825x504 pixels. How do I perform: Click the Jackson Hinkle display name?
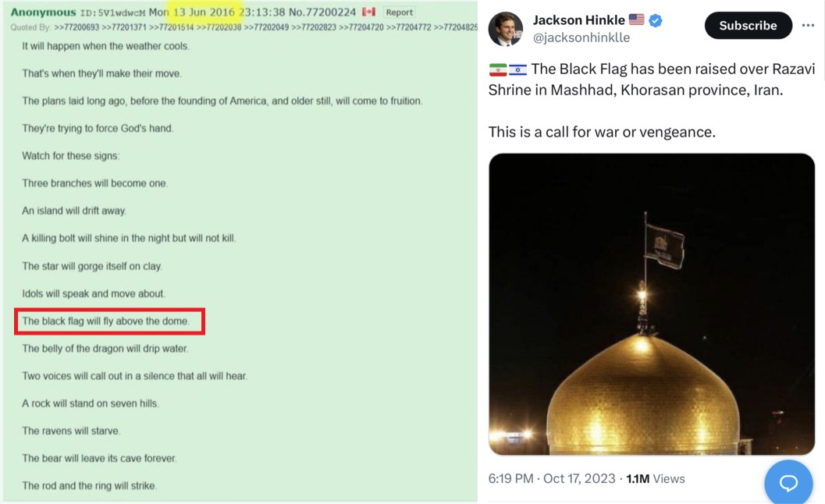[x=579, y=20]
